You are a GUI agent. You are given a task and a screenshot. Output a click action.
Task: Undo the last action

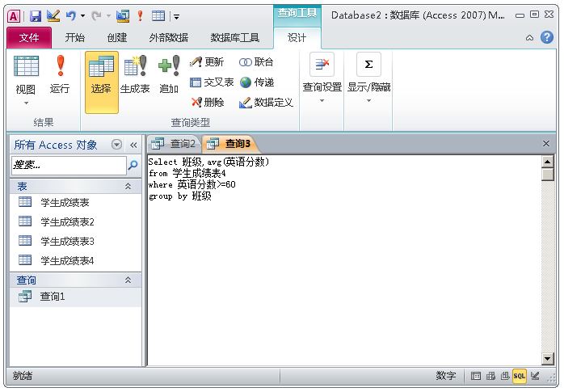pos(71,16)
